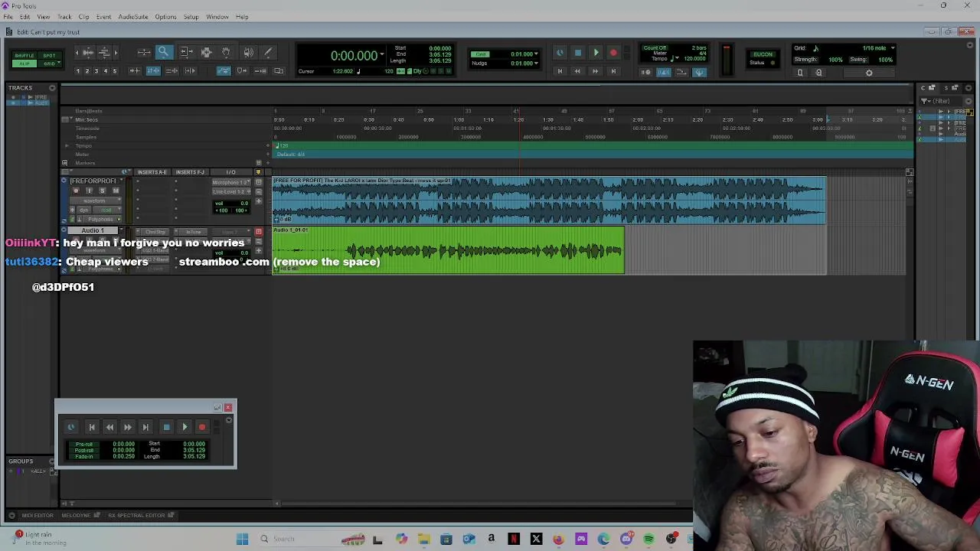Click Return to Zero in floating Transport
Image resolution: width=980 pixels, height=551 pixels.
pos(91,427)
